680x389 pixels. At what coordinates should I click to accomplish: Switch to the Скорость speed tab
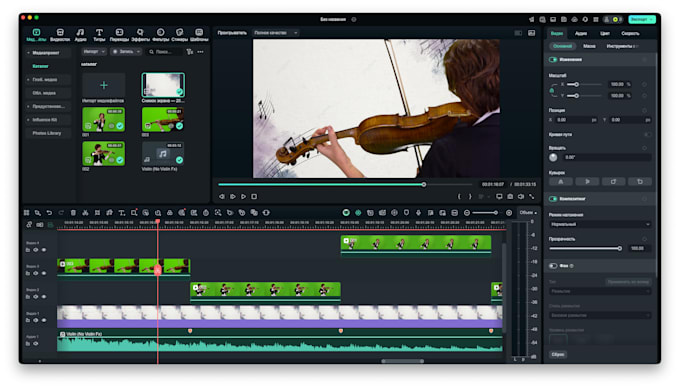tap(630, 33)
